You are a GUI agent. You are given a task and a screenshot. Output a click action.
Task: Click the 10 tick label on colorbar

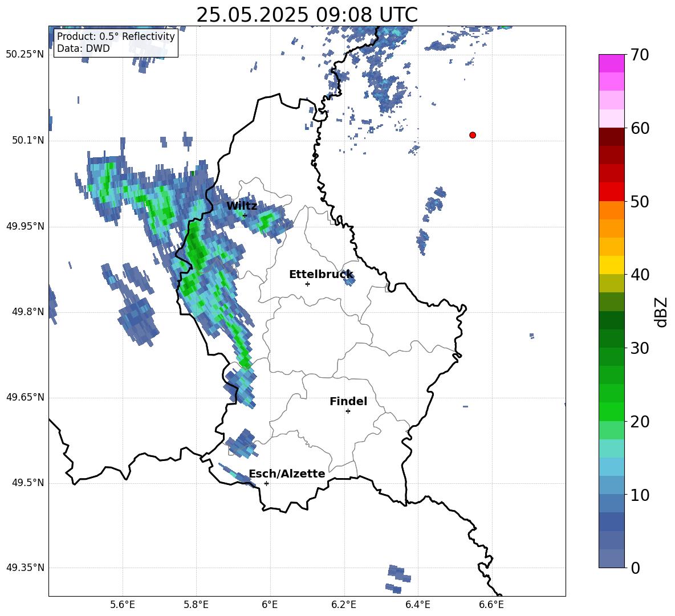[x=640, y=495]
